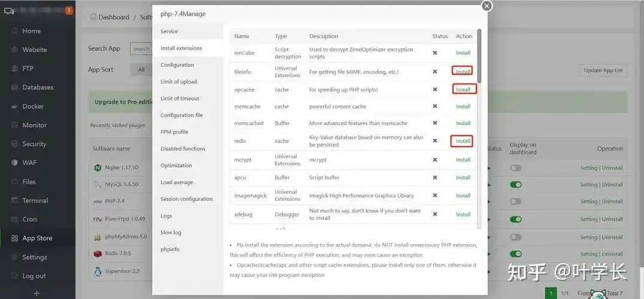Open the Docker sidebar icon
Viewport: 644px width, 299px height.
[x=14, y=106]
